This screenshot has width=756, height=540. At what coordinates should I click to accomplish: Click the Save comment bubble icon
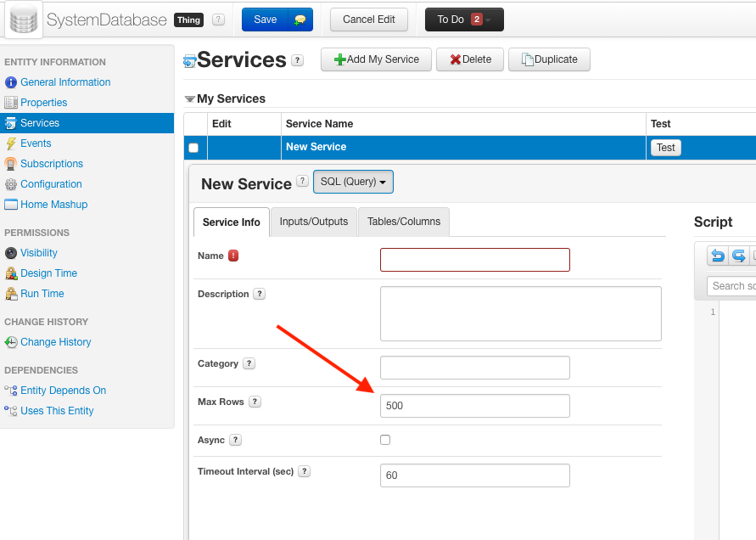point(300,20)
